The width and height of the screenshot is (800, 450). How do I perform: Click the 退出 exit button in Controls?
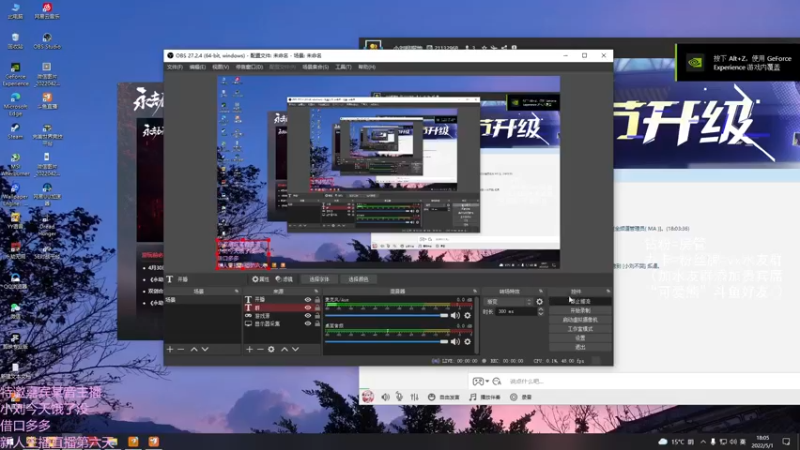tap(580, 347)
